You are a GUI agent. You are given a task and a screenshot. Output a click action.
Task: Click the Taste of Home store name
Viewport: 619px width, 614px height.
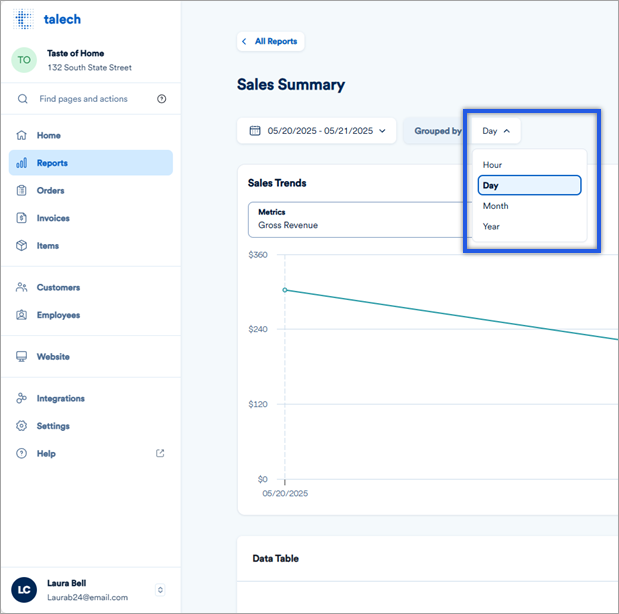pos(75,53)
